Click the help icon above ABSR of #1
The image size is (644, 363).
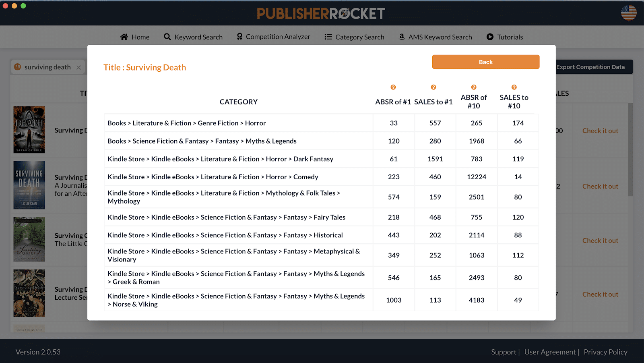tap(393, 87)
